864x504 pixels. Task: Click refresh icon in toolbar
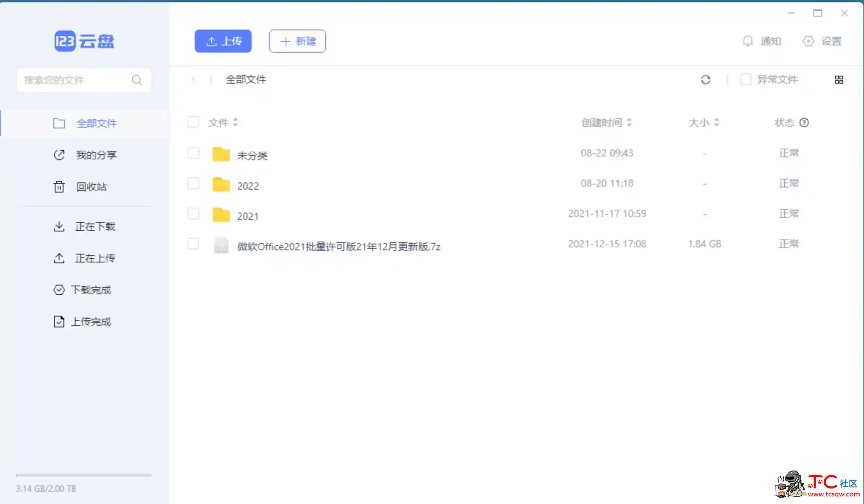(705, 79)
